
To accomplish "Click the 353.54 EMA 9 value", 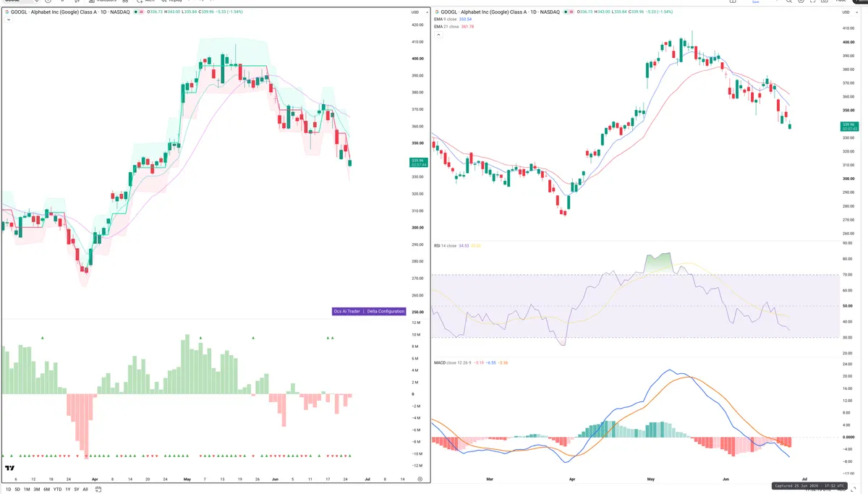I will (x=465, y=20).
